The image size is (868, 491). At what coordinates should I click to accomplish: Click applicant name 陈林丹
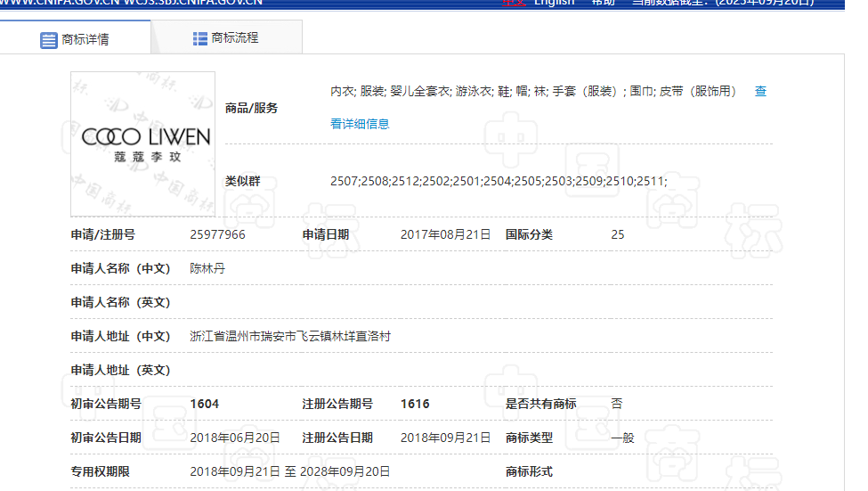tap(207, 268)
